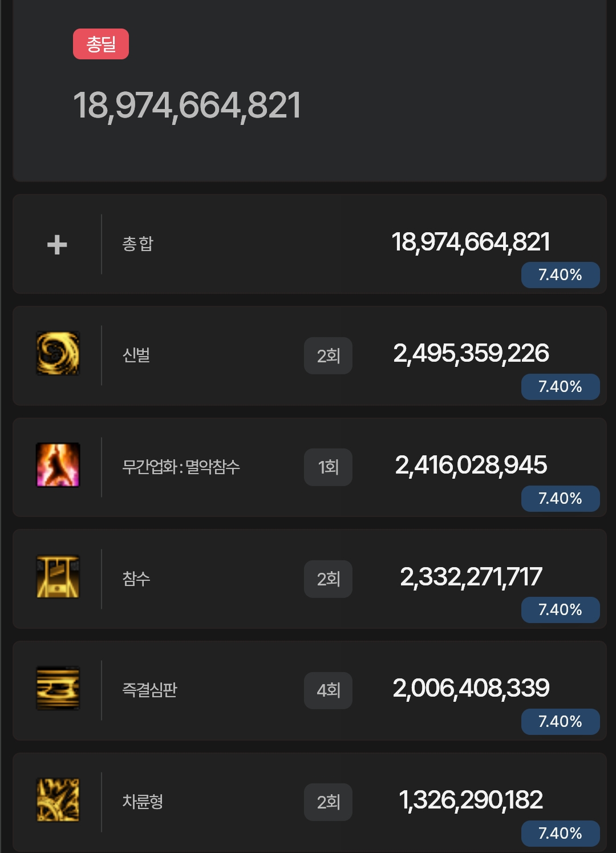Click the 차륜형 damage value 1,326,290,182
This screenshot has width=616, height=853.
tap(471, 800)
